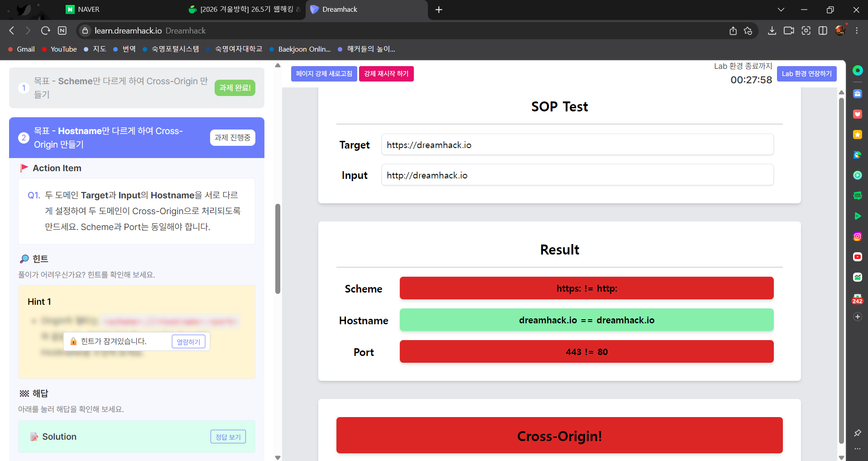Expand the tab search dropdown arrow
This screenshot has width=868, height=461.
(x=781, y=10)
